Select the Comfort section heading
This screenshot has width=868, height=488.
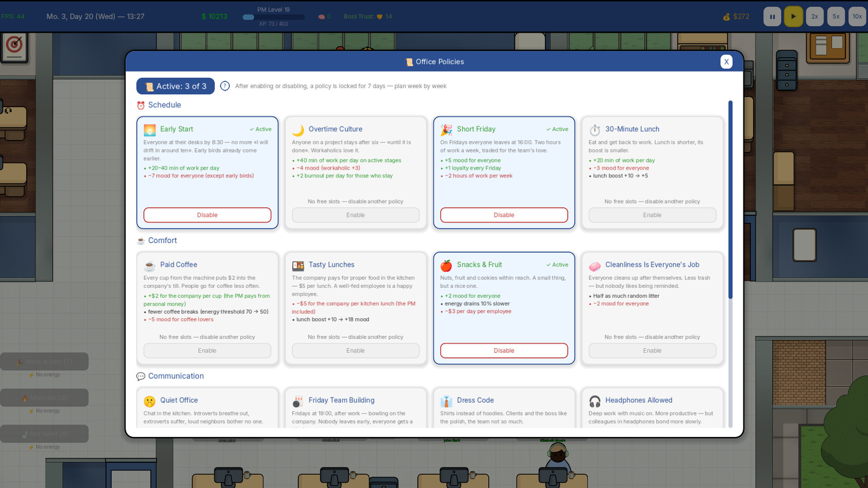click(162, 240)
